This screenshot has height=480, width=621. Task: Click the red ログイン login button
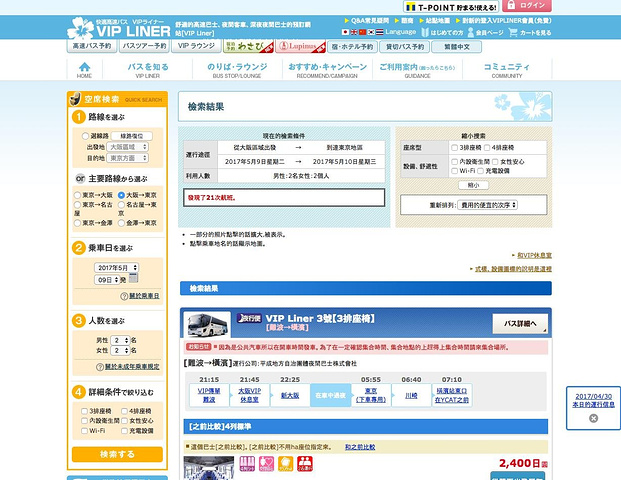581,6
